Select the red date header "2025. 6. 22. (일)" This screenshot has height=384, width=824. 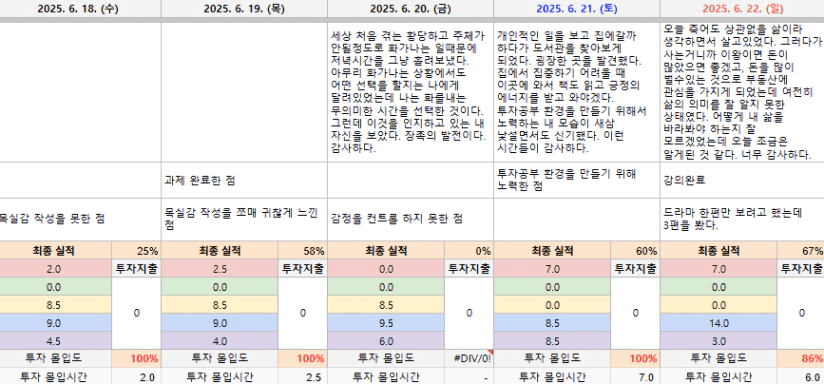click(742, 8)
